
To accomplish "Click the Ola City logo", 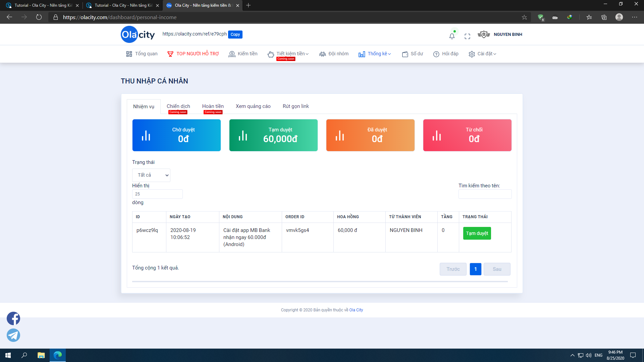I will [138, 35].
